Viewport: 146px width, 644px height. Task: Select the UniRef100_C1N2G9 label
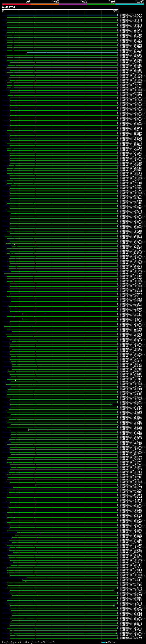(131, 30)
